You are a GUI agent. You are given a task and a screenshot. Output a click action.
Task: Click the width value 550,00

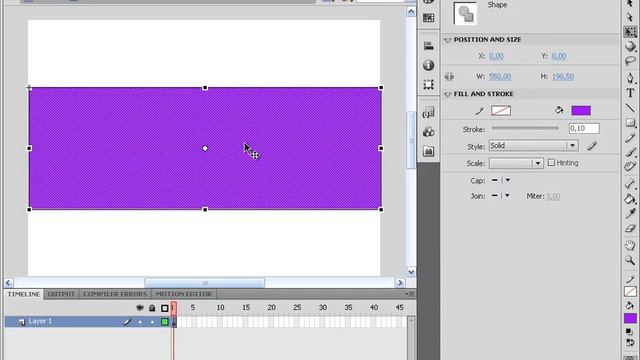pyautogui.click(x=500, y=76)
